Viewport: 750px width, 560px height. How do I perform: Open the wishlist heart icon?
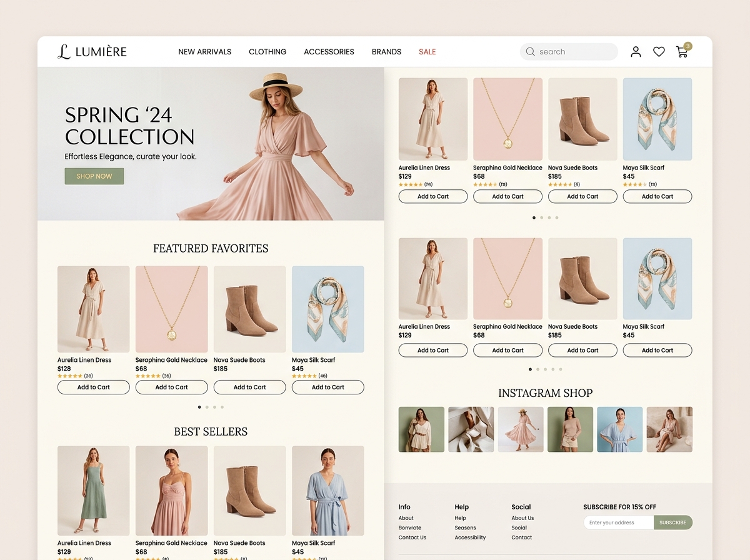click(x=659, y=52)
